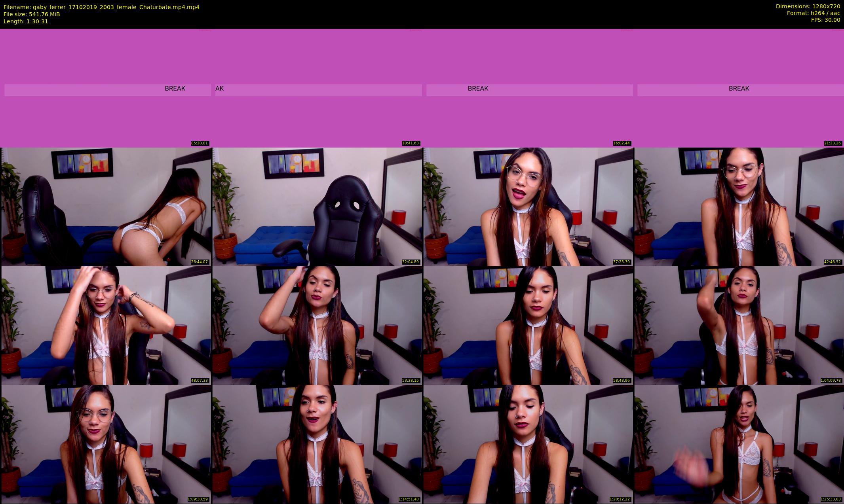Click the "Dimensions: 1280x720" text
The height and width of the screenshot is (504, 844).
[x=808, y=6]
